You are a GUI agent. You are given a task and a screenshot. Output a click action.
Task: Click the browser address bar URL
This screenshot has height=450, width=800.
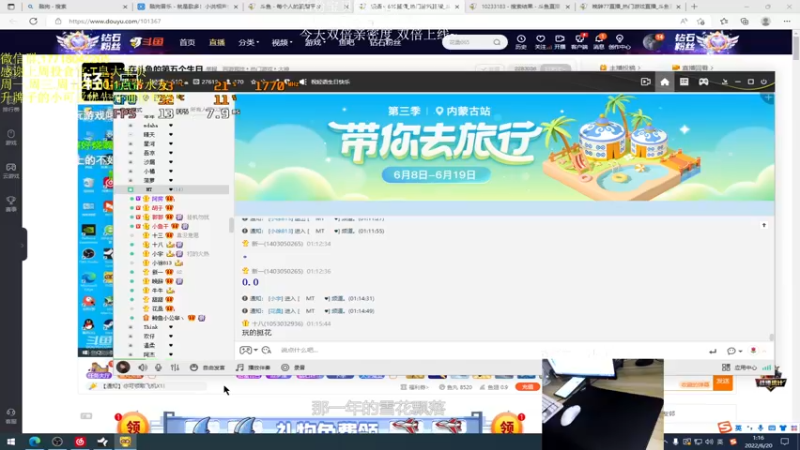[x=115, y=21]
